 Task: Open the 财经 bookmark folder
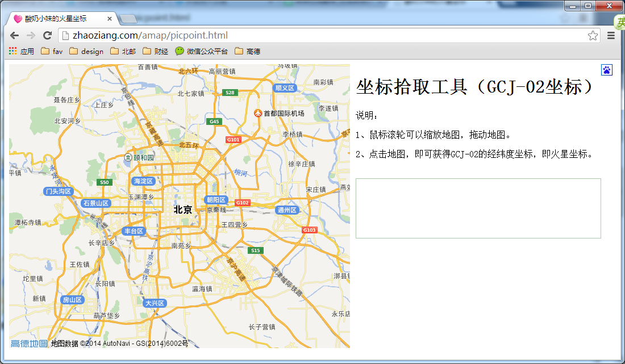click(x=156, y=51)
